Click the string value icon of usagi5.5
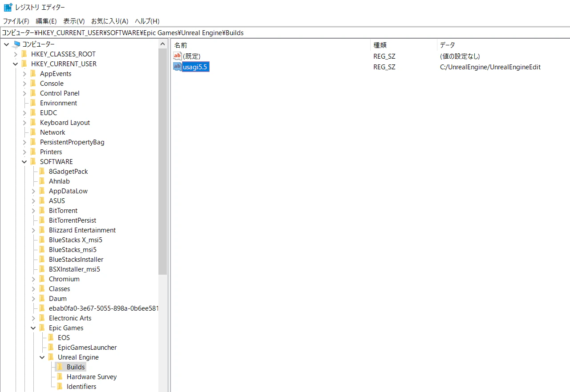The width and height of the screenshot is (570, 392). [x=178, y=67]
